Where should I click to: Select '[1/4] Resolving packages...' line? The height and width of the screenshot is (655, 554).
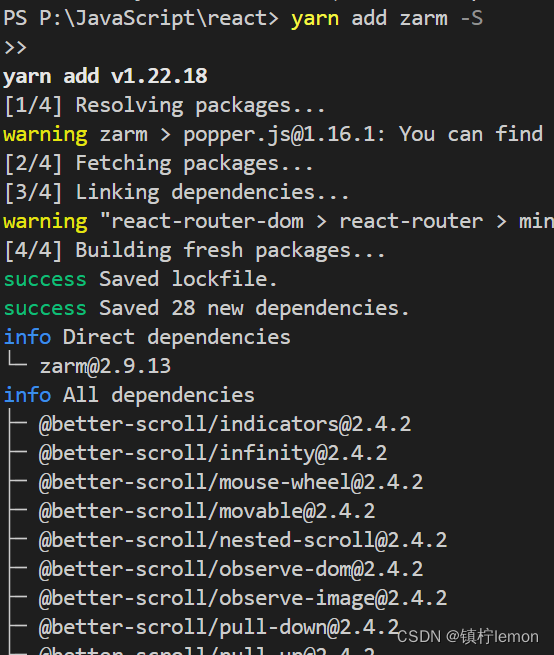[164, 106]
